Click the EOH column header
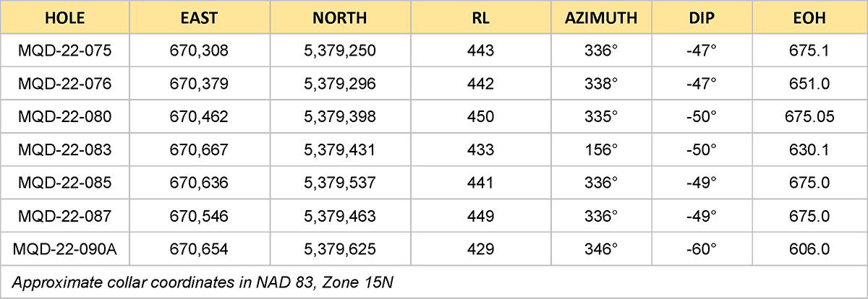 click(809, 17)
